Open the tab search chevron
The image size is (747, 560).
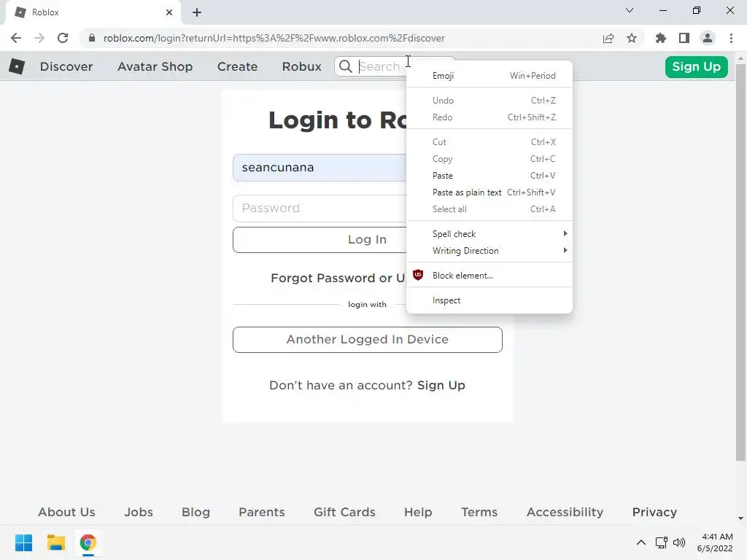pyautogui.click(x=630, y=10)
